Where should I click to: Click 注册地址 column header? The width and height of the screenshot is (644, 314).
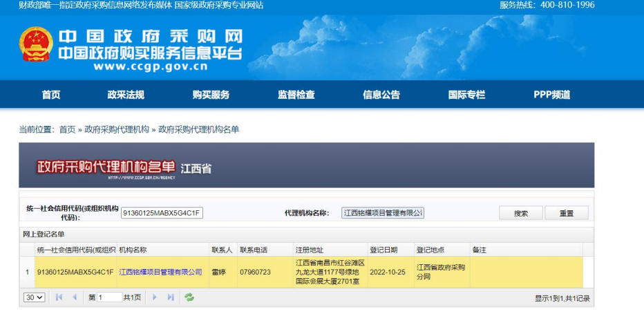[330, 250]
